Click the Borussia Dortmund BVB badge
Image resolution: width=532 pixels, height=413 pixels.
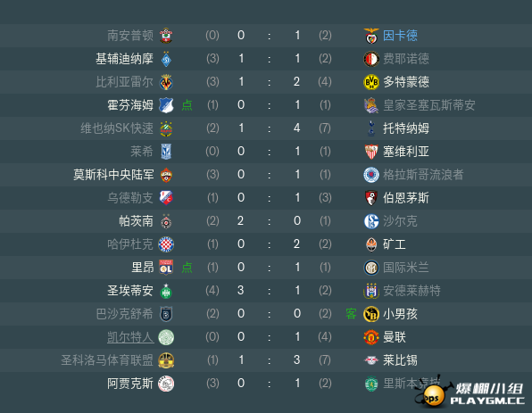pos(371,82)
